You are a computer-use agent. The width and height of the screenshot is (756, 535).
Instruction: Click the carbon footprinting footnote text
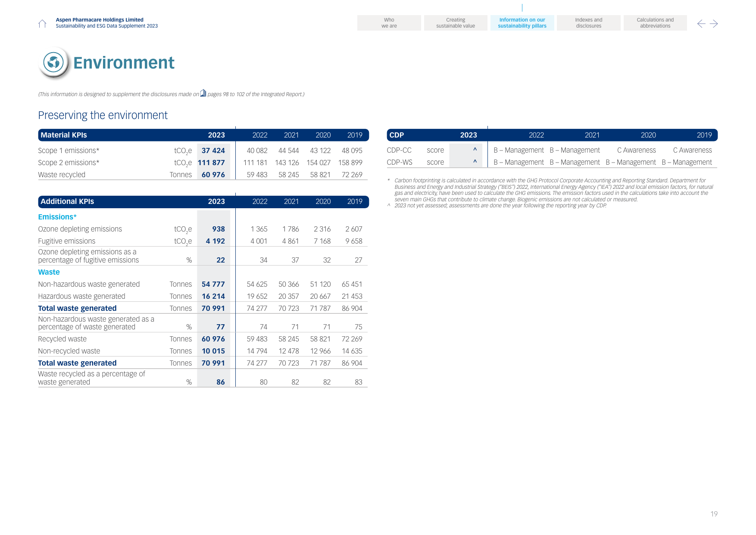(554, 190)
